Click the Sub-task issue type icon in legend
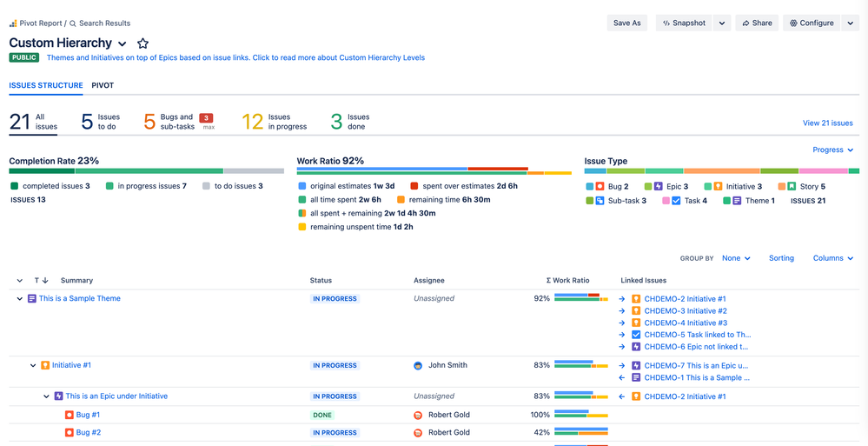The width and height of the screenshot is (868, 446). pyautogui.click(x=600, y=201)
